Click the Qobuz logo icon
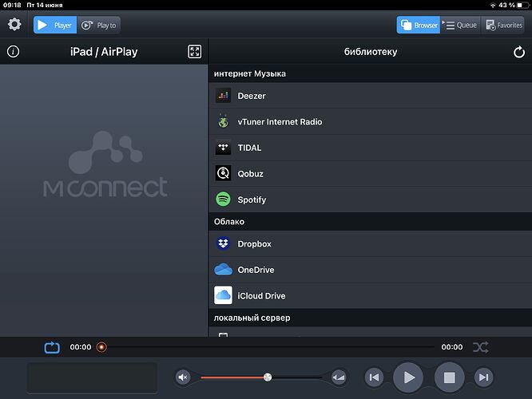 pos(223,174)
